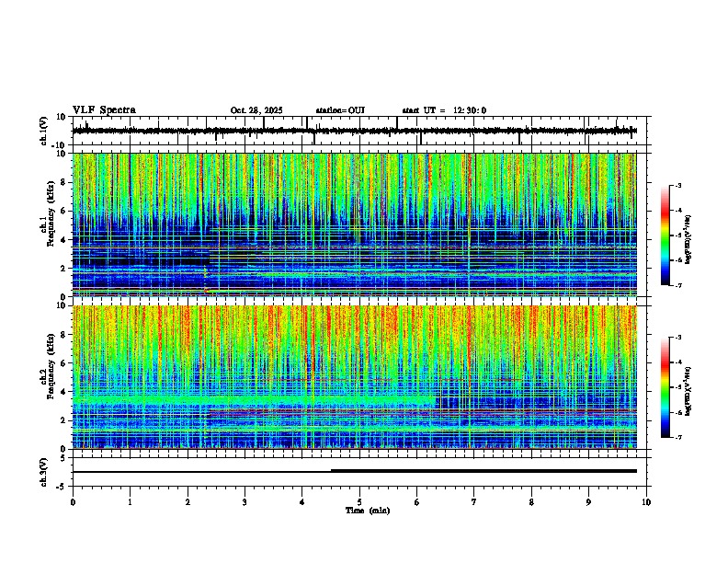Click the ch.2 color scale "-7" label
The width and height of the screenshot is (728, 563).
pos(677,437)
